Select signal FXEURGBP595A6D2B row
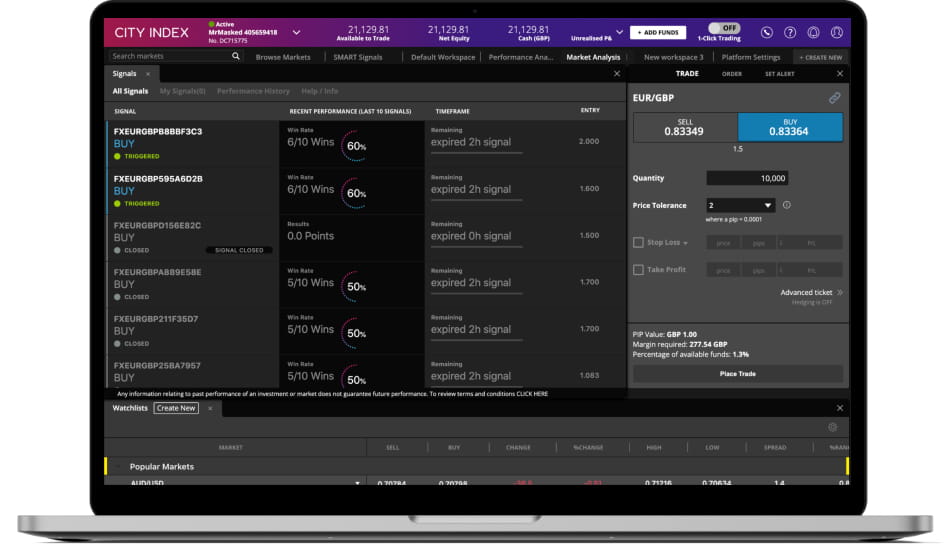The width and height of the screenshot is (950, 544). 366,191
